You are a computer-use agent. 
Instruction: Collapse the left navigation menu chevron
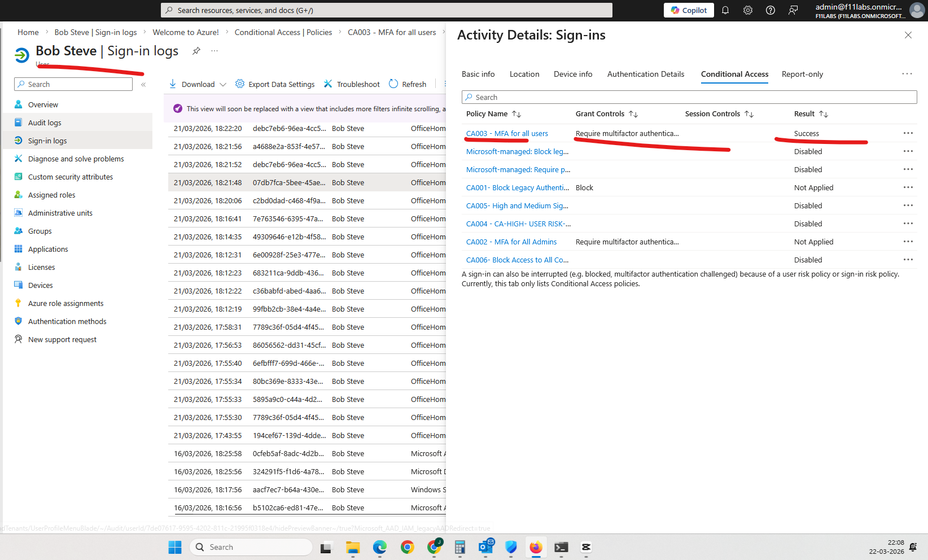pos(143,85)
